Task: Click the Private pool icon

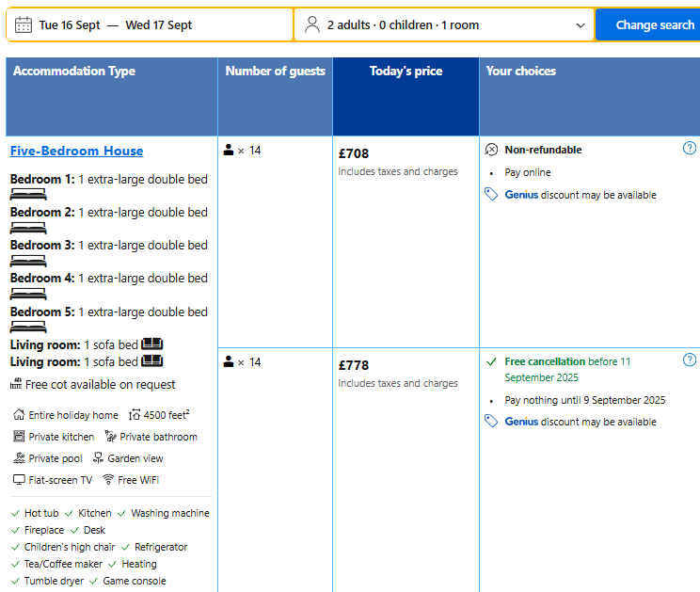Action: point(19,458)
